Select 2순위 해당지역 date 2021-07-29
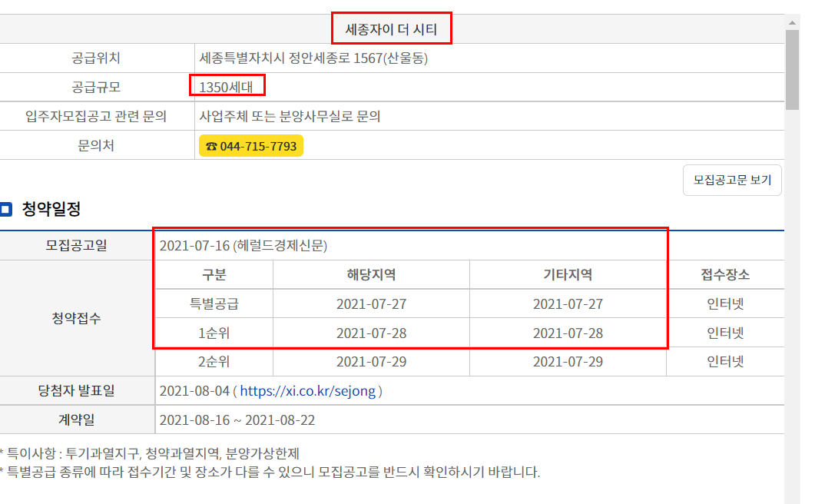815x504 pixels. click(371, 362)
